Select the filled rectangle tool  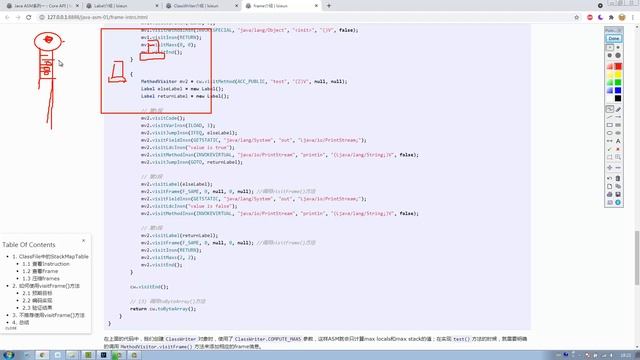[618, 125]
